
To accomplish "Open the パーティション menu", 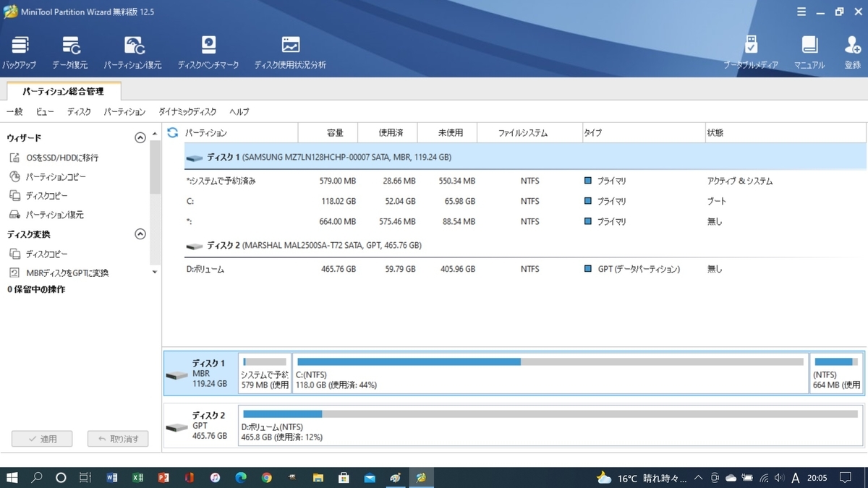I will click(124, 112).
